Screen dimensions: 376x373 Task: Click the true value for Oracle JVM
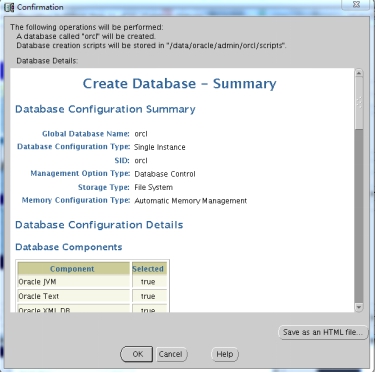click(149, 282)
